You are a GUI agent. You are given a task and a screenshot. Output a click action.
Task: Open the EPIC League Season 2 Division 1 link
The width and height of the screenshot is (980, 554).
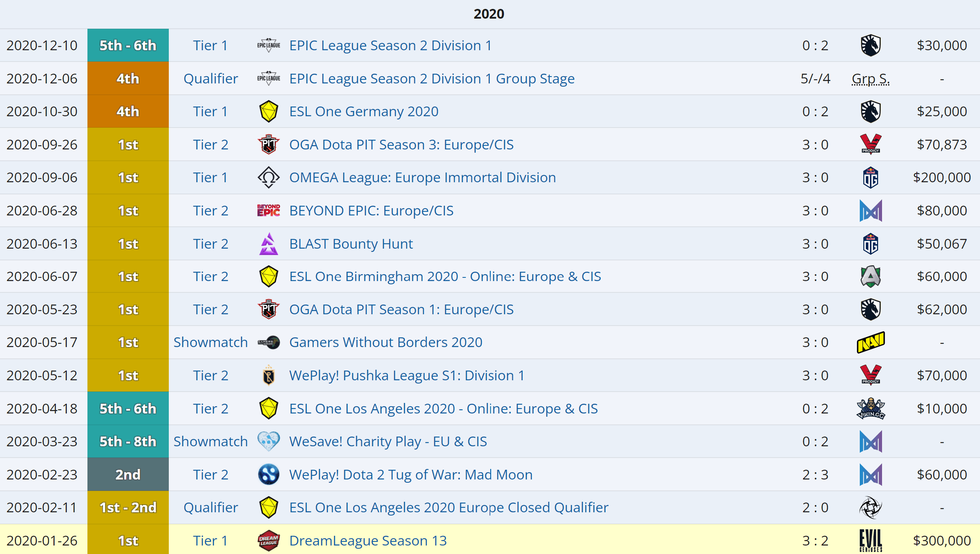pyautogui.click(x=390, y=46)
